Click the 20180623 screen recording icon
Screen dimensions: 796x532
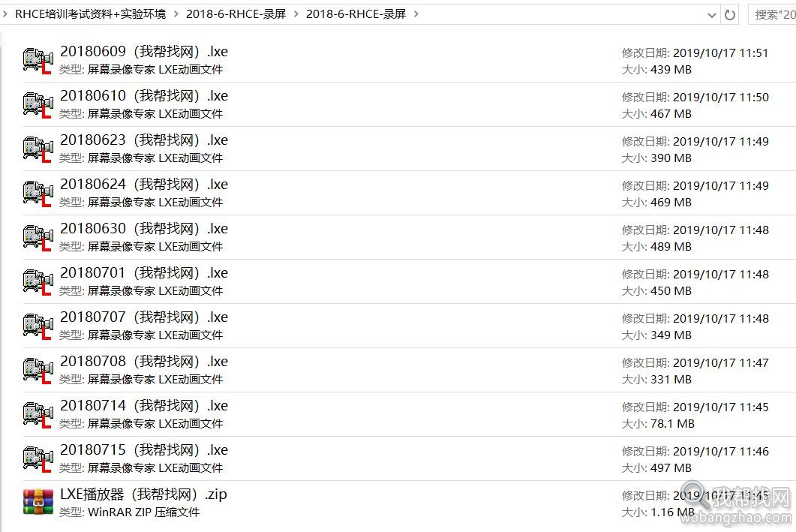click(x=38, y=149)
